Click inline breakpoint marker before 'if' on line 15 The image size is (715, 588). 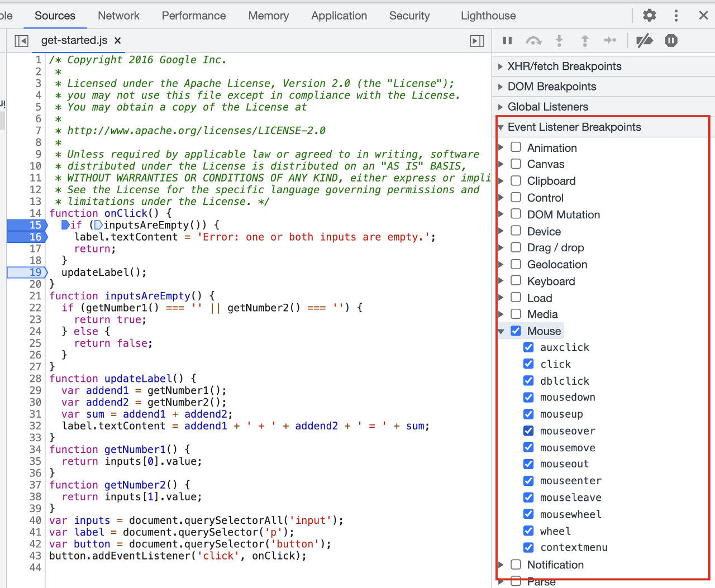click(x=65, y=225)
